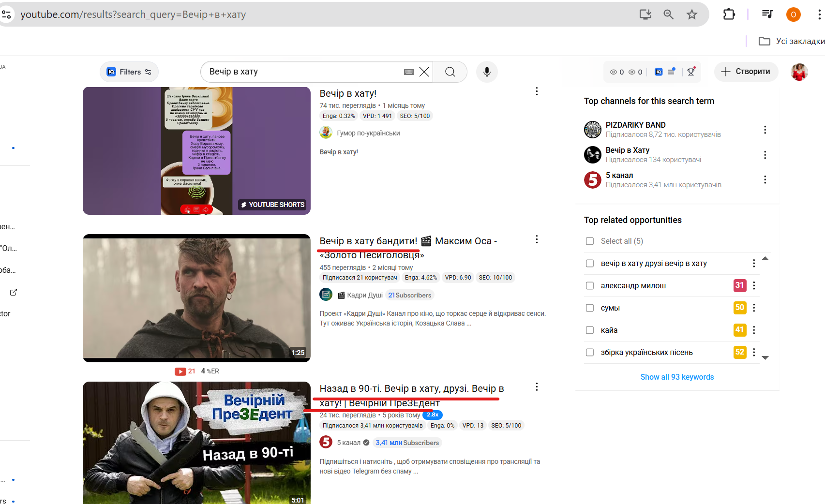Check the 'кайа' keyword box
The image size is (825, 504).
[x=590, y=330]
